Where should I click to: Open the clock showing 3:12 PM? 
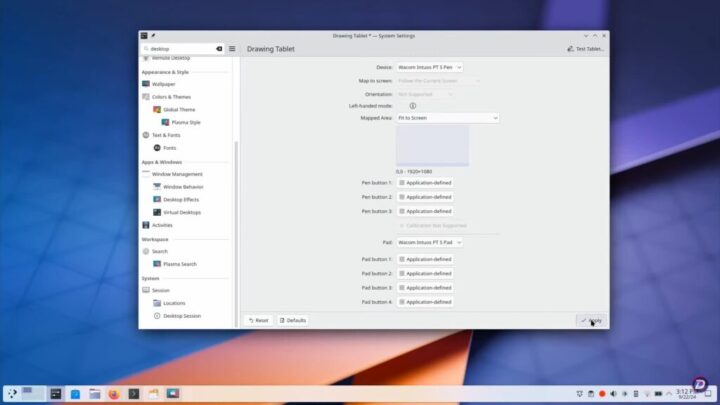click(x=687, y=394)
